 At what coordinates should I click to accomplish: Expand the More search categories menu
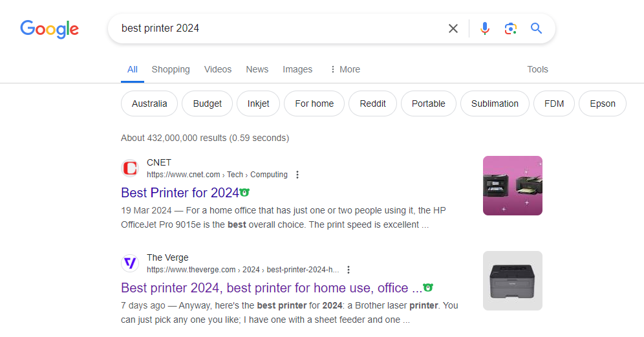[x=345, y=69]
